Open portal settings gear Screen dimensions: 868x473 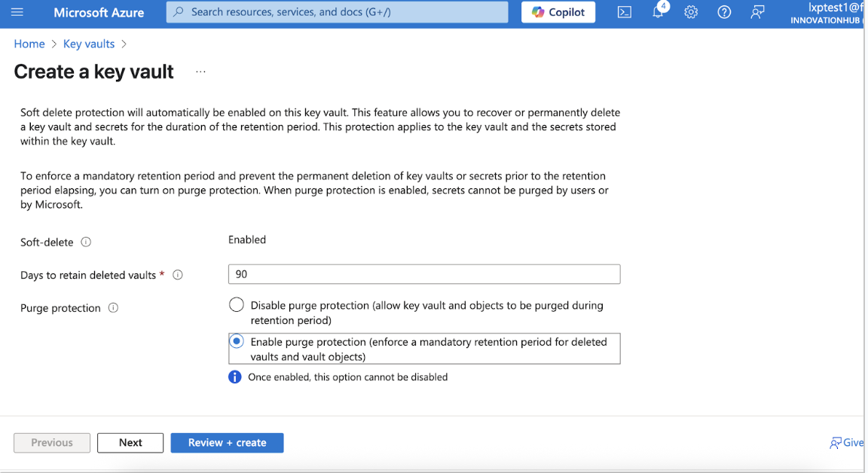pyautogui.click(x=690, y=12)
